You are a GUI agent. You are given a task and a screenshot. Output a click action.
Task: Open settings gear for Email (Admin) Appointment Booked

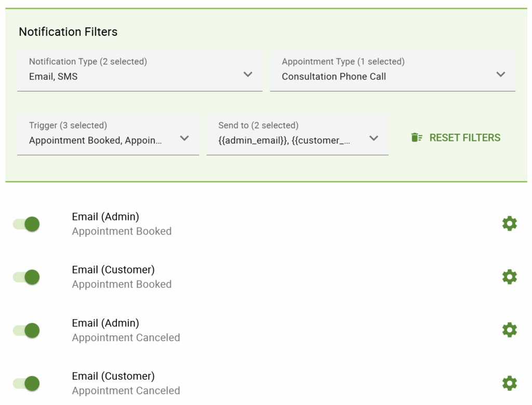click(509, 223)
